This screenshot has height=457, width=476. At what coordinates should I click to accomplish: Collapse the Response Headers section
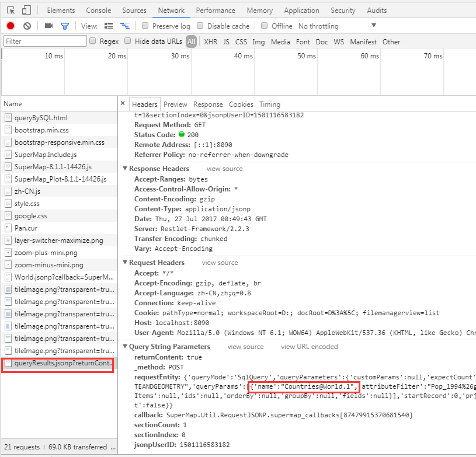coord(125,168)
